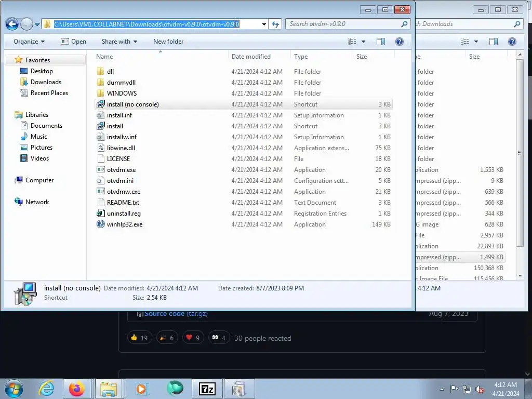This screenshot has width=532, height=399.
Task: Launch Internet Explorer from the taskbar
Action: click(x=46, y=389)
